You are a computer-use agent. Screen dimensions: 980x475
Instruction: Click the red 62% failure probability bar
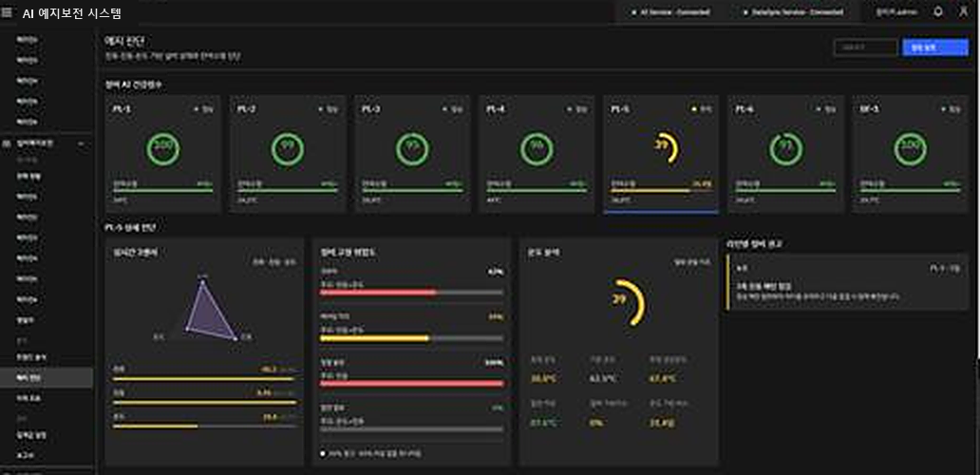click(411, 292)
